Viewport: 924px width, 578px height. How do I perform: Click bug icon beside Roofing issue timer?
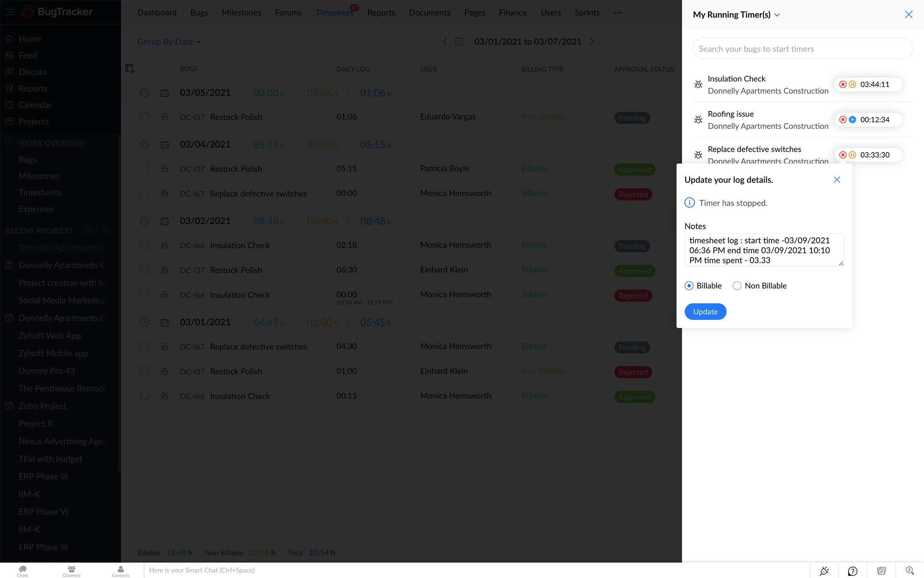[x=698, y=119]
